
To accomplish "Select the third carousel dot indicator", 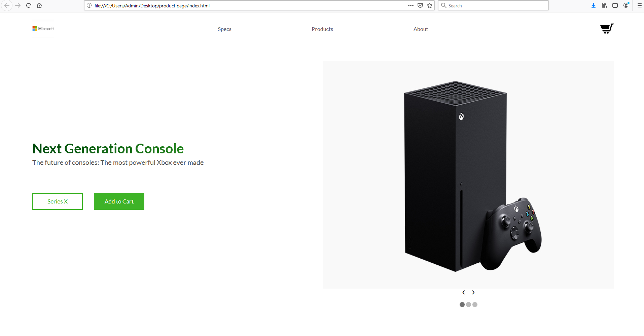I will click(x=475, y=304).
